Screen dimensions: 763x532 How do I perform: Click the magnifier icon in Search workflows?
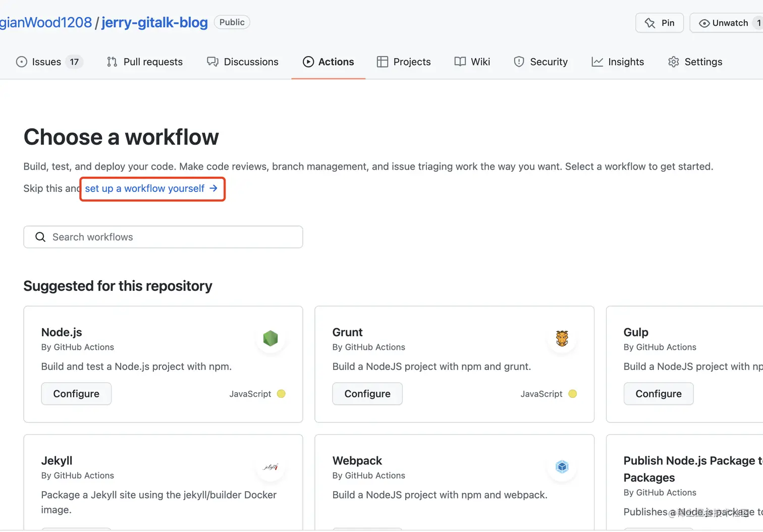40,237
